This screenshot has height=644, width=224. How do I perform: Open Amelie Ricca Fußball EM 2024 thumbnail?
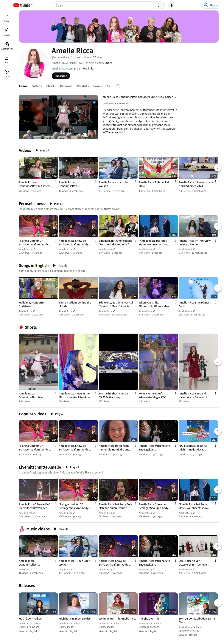tap(158, 168)
